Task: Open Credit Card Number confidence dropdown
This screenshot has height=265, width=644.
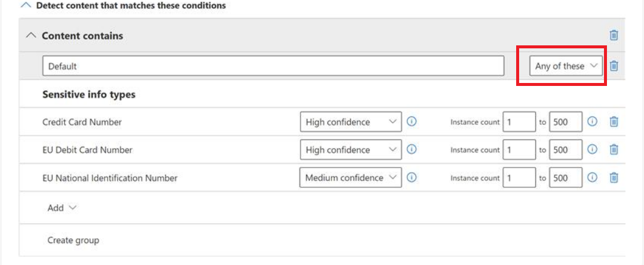Action: coord(351,122)
